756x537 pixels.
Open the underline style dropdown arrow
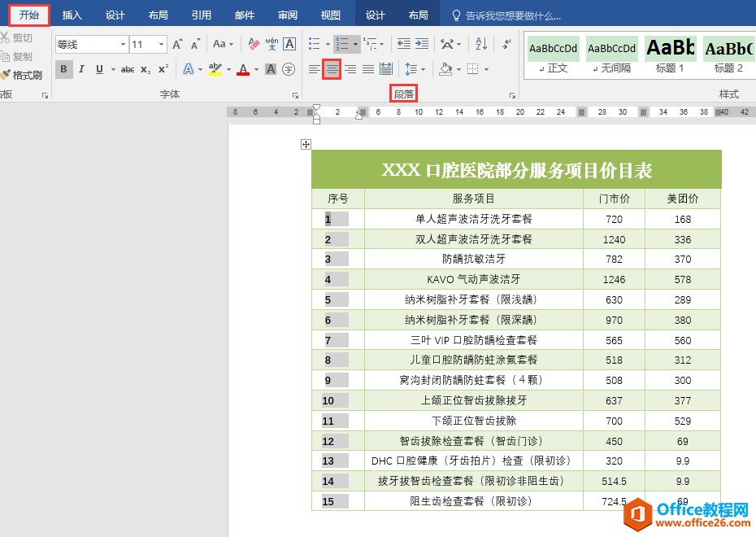113,69
